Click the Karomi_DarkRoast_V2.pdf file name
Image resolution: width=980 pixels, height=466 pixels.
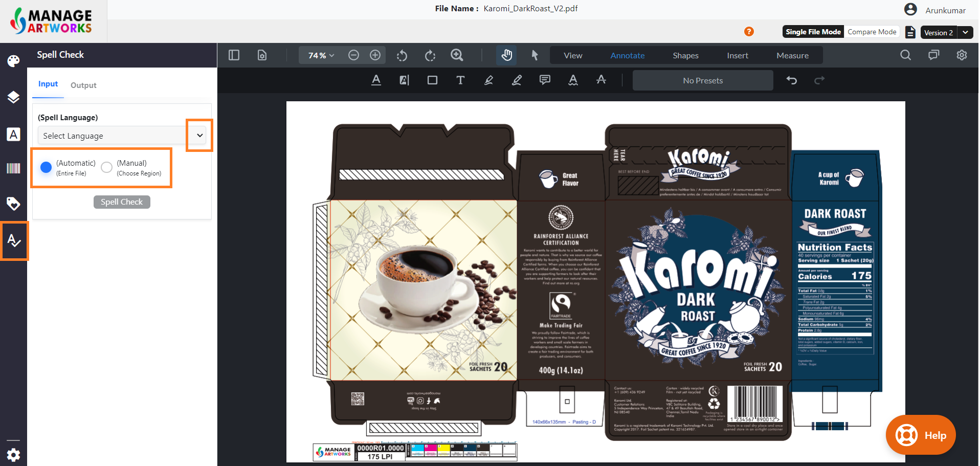530,8
